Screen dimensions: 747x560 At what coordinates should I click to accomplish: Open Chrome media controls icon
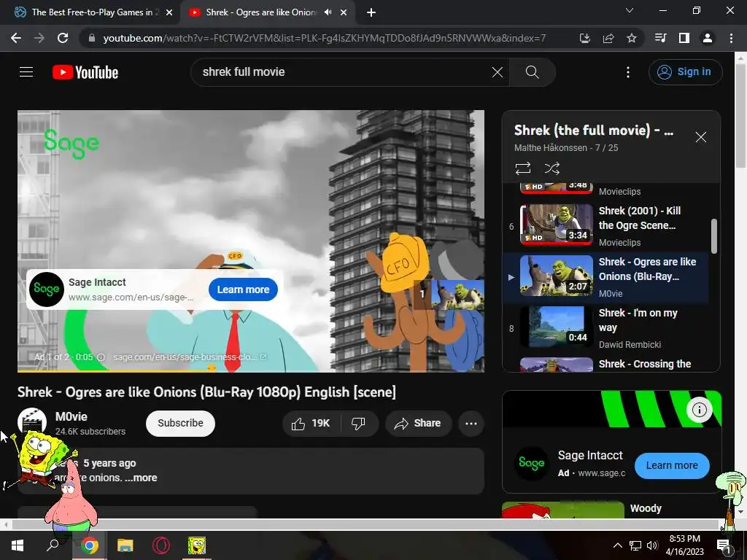coord(660,38)
